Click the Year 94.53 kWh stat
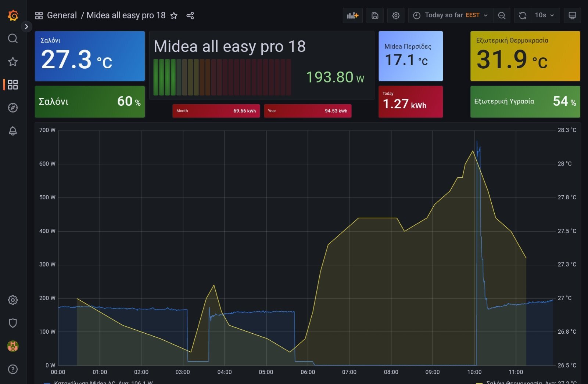The image size is (588, 384). [308, 111]
